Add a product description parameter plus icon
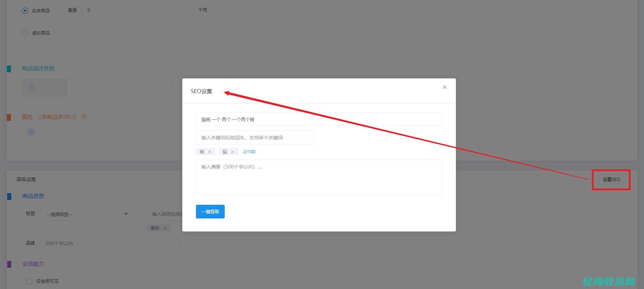This screenshot has height=289, width=644. [31, 88]
